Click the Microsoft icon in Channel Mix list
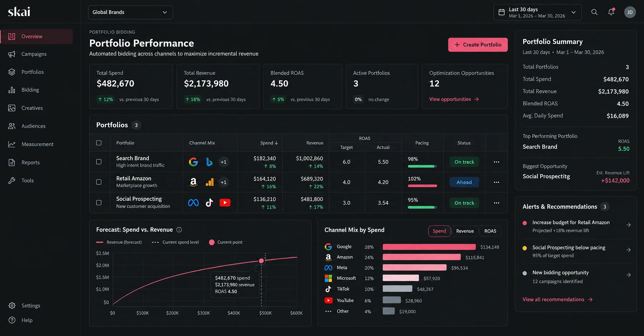 (x=328, y=278)
